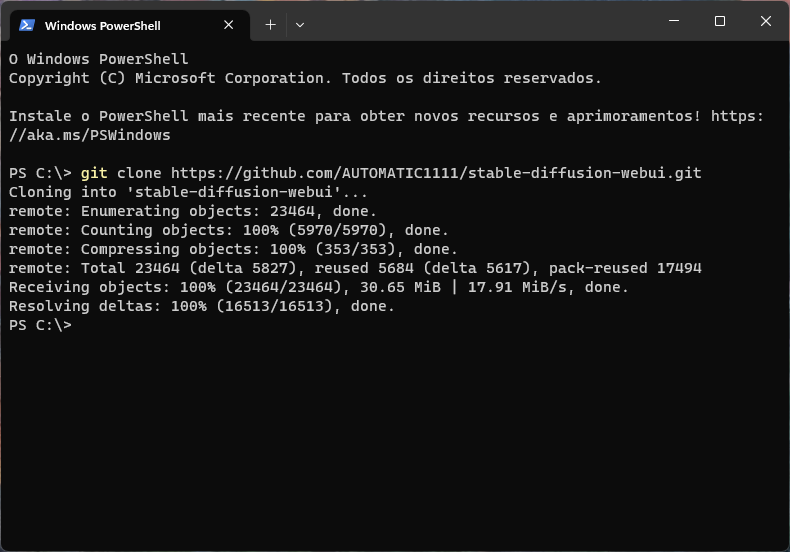This screenshot has width=790, height=552.
Task: Maximize the terminal window
Action: 720,21
